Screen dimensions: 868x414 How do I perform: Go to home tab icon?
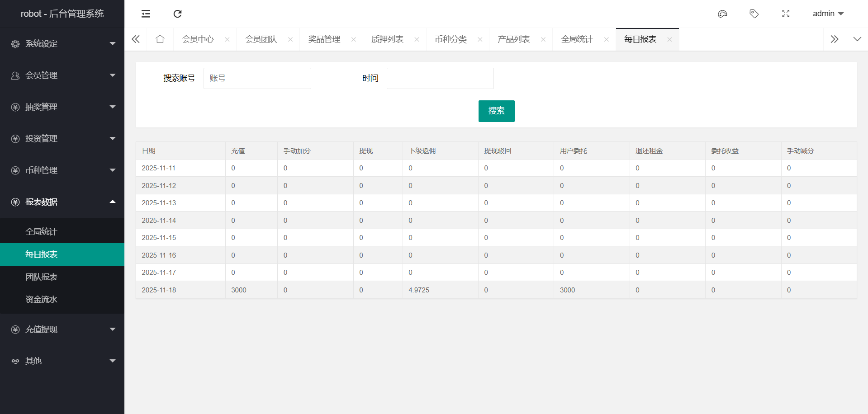click(160, 39)
